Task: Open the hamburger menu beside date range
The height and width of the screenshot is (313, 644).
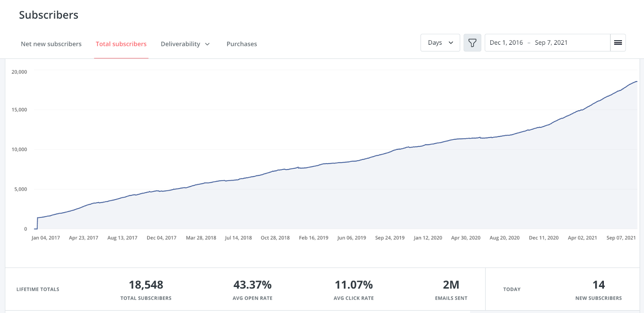Action: click(618, 43)
